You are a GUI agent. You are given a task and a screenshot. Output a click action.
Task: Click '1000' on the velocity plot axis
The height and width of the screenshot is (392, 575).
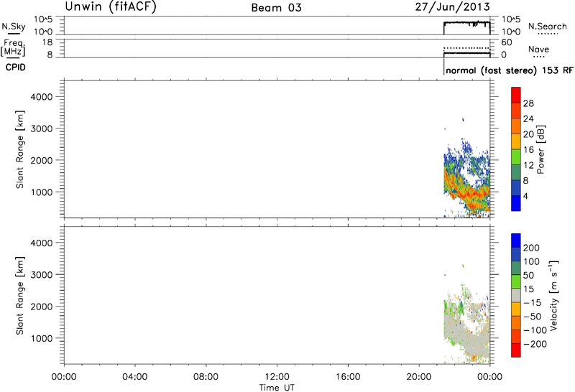point(42,338)
